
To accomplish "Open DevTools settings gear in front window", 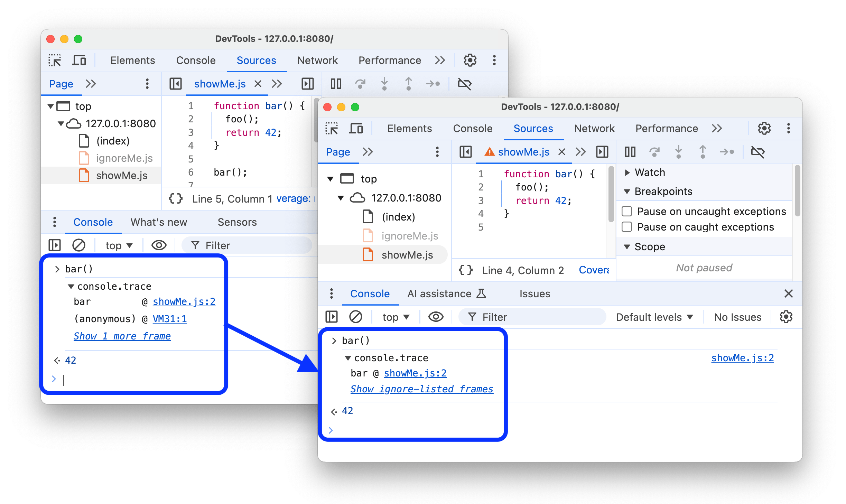I will (764, 129).
